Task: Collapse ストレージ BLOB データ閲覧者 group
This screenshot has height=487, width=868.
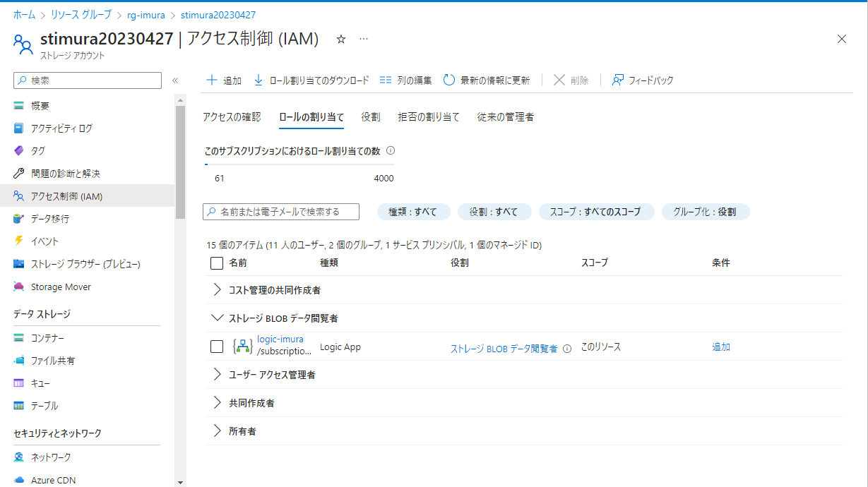Action: point(217,318)
